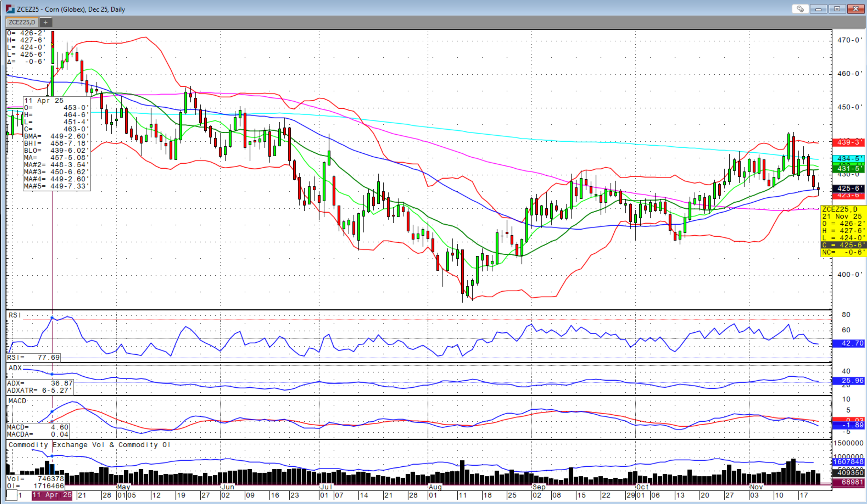Click the Nov month label on time axis
Viewport: 867px width, 504px height.
pyautogui.click(x=756, y=487)
